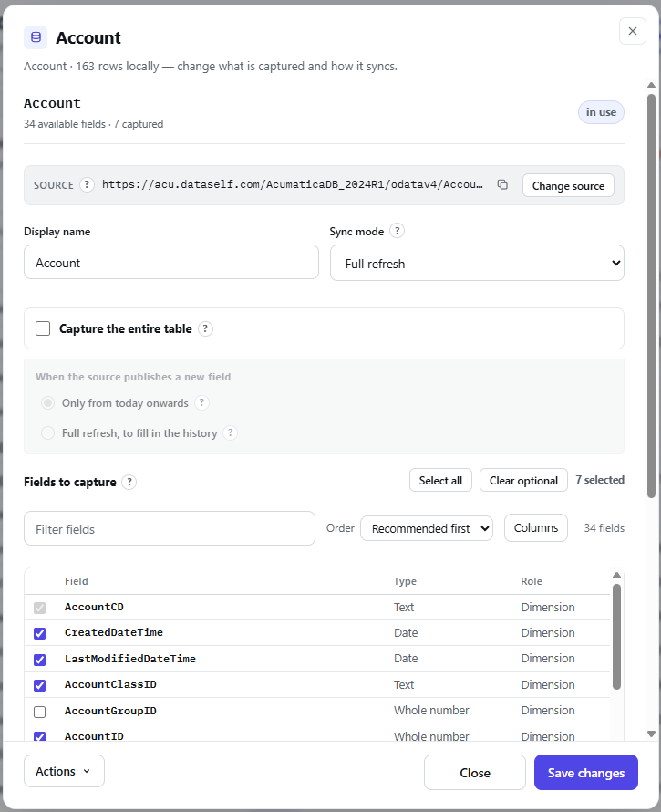Click the Role column header
This screenshot has width=661, height=812.
(x=531, y=581)
